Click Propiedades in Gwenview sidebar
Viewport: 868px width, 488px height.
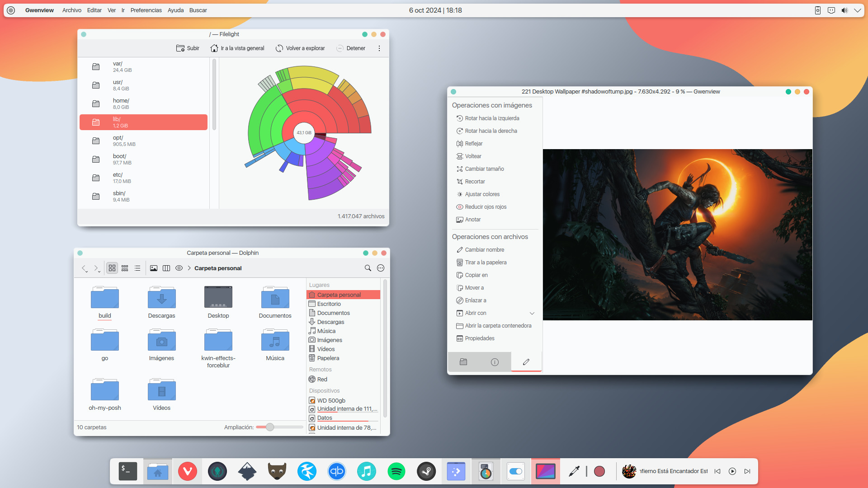(x=475, y=338)
